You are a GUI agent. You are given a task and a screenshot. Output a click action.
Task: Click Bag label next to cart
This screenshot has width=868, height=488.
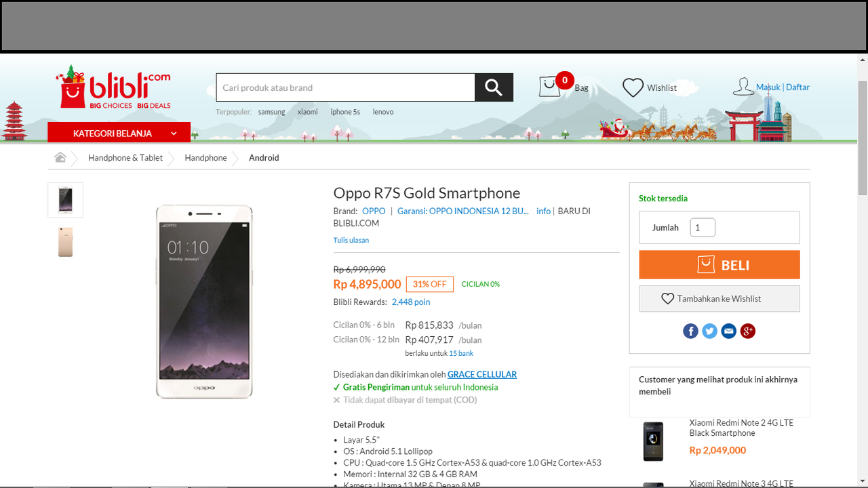[582, 88]
